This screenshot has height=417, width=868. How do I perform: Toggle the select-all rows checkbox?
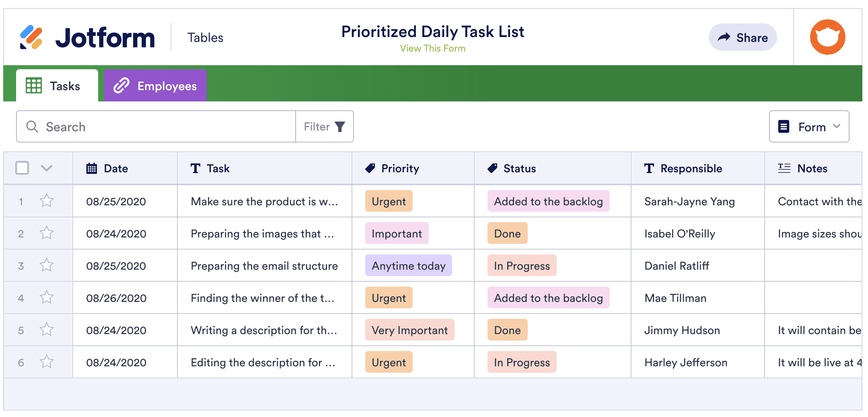point(22,168)
